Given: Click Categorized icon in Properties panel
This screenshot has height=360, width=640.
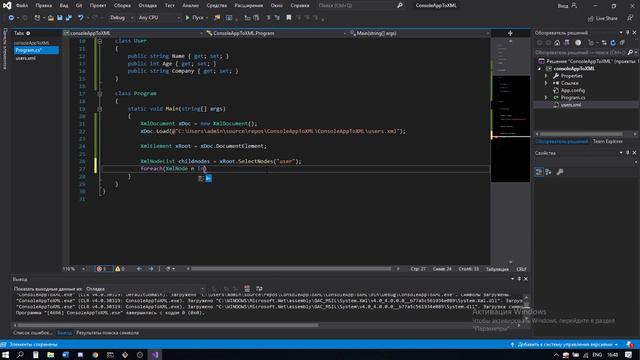Looking at the screenshot, I should (x=539, y=172).
